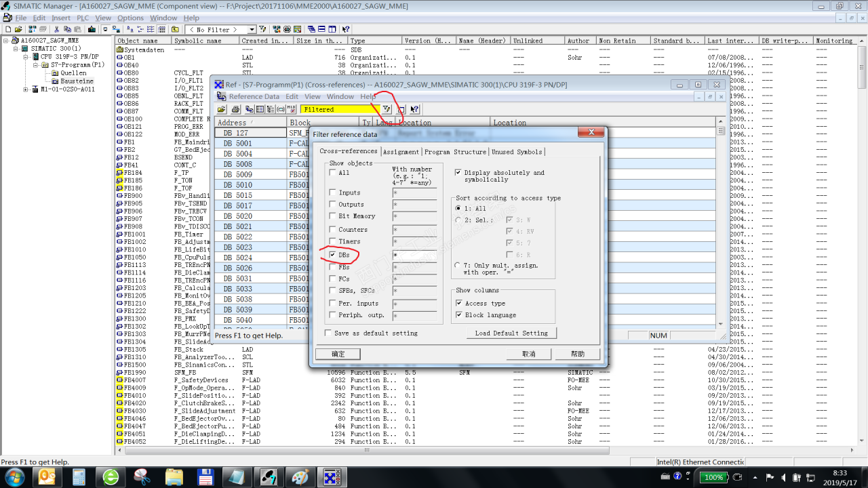The height and width of the screenshot is (488, 868).
Task: Click the Symbolic name column header
Action: point(205,41)
